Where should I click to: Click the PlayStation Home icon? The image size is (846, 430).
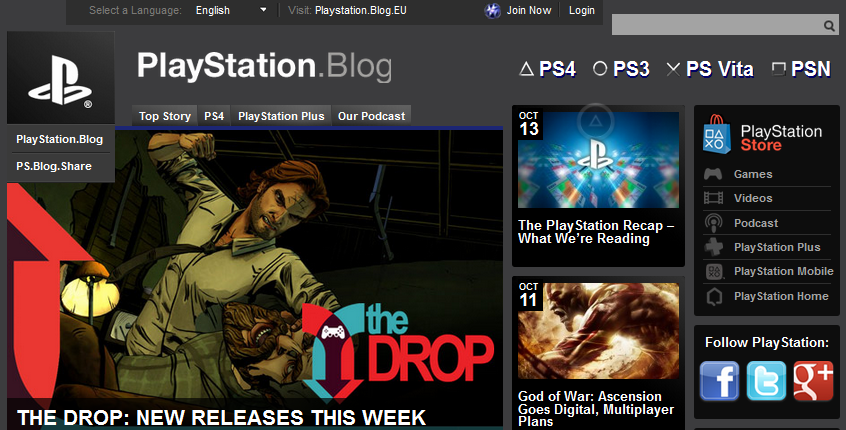tap(714, 296)
